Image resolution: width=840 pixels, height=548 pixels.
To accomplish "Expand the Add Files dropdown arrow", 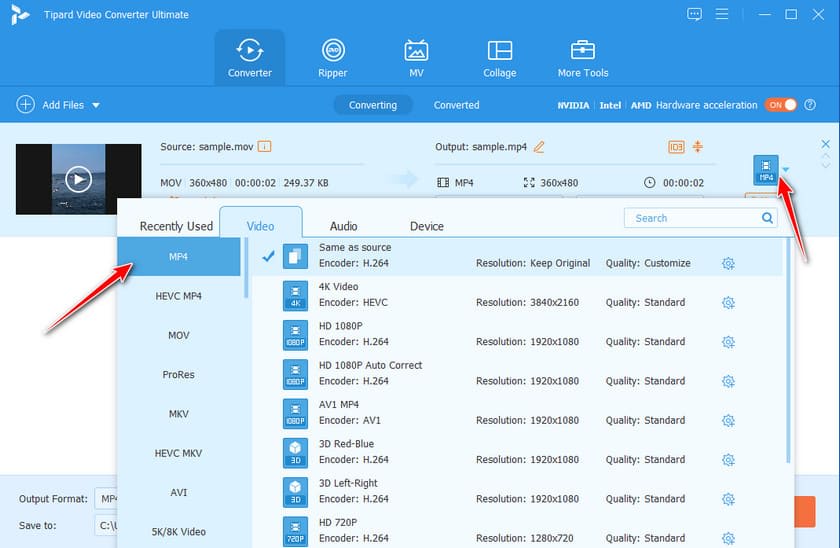I will pos(96,105).
